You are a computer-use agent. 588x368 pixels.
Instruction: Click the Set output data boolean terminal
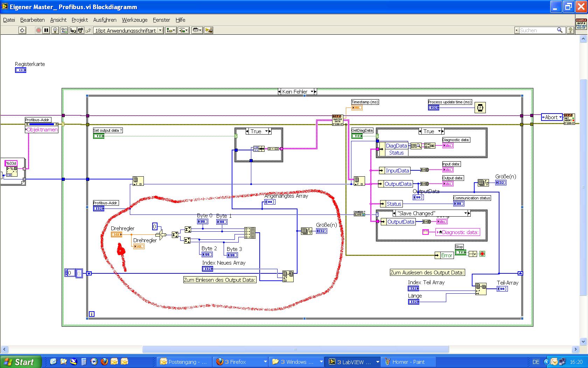98,136
